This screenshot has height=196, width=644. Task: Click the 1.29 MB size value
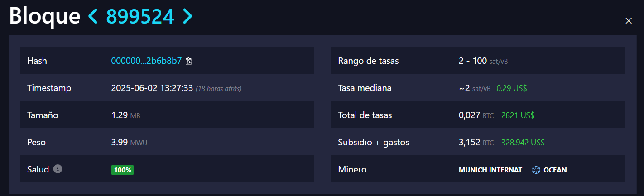[x=125, y=115]
